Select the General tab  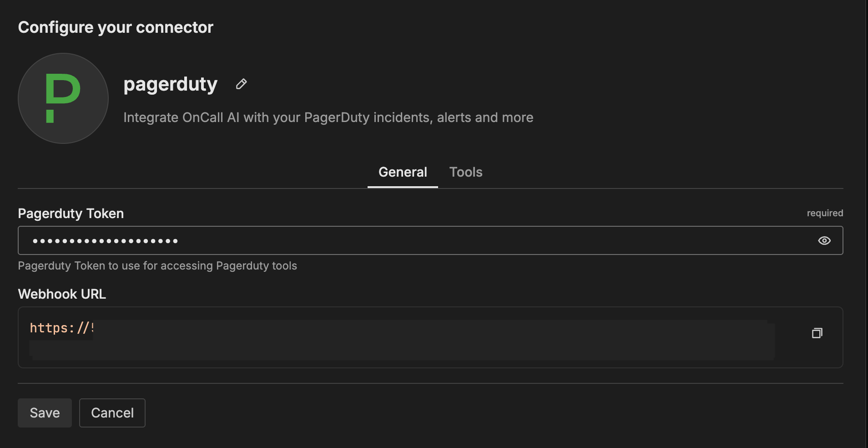pos(403,172)
